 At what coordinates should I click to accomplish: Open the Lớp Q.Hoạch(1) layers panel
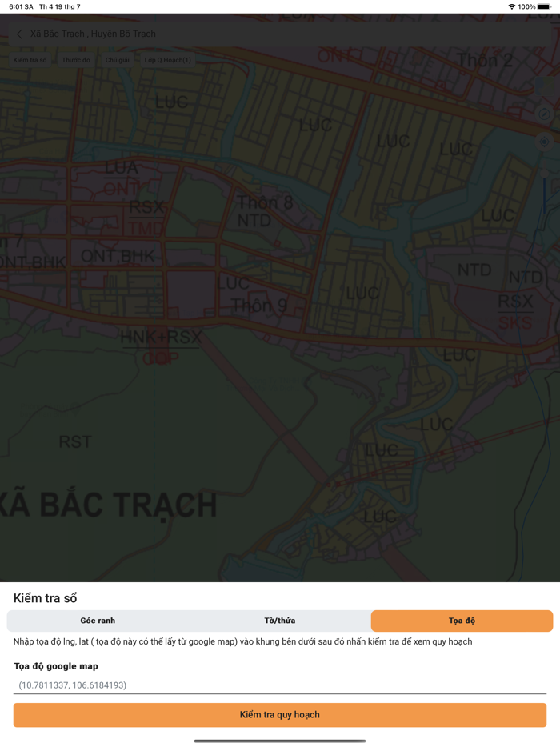tap(167, 59)
